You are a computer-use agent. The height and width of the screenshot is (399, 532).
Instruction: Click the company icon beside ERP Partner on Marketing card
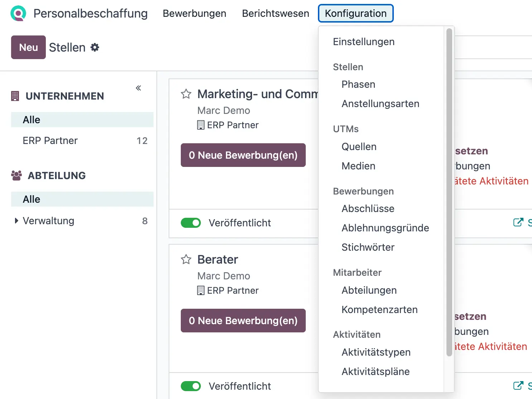point(200,125)
